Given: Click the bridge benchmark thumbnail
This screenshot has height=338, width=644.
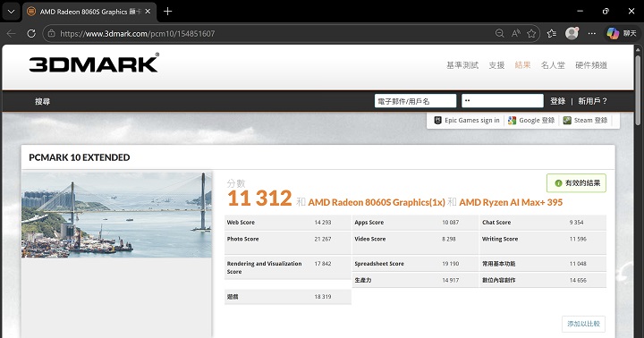Looking at the screenshot, I should coord(116,215).
